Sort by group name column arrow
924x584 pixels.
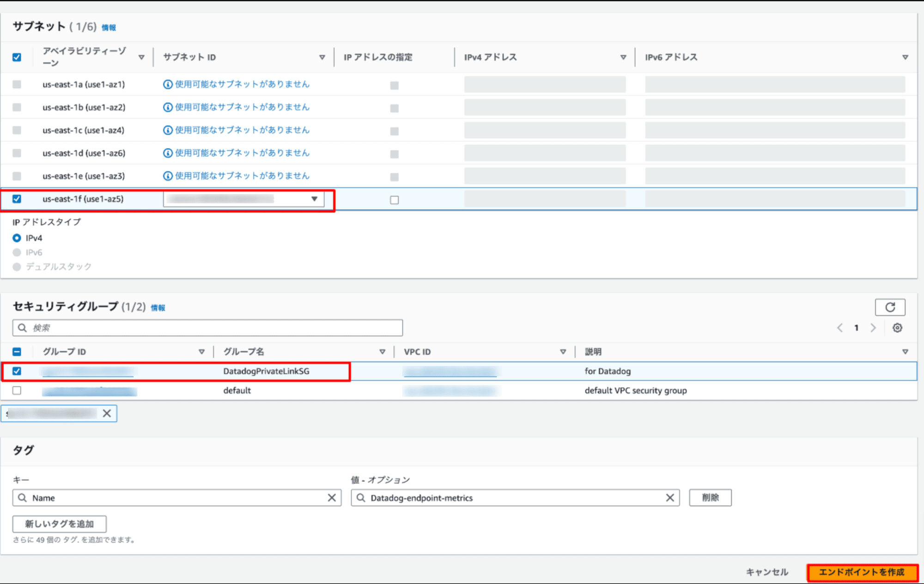point(382,352)
